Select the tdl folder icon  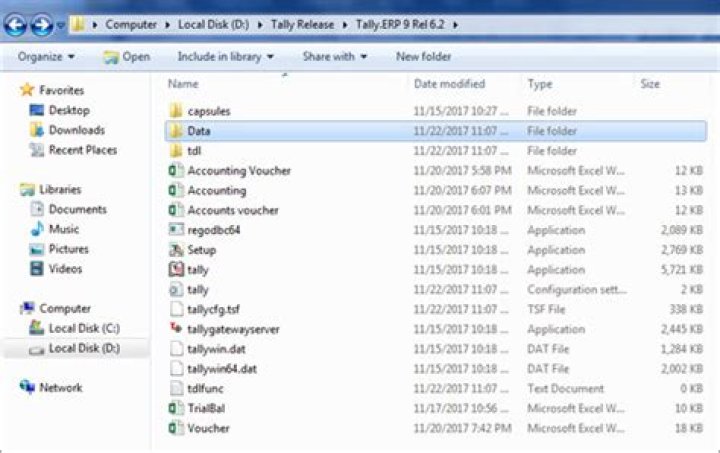pyautogui.click(x=176, y=151)
